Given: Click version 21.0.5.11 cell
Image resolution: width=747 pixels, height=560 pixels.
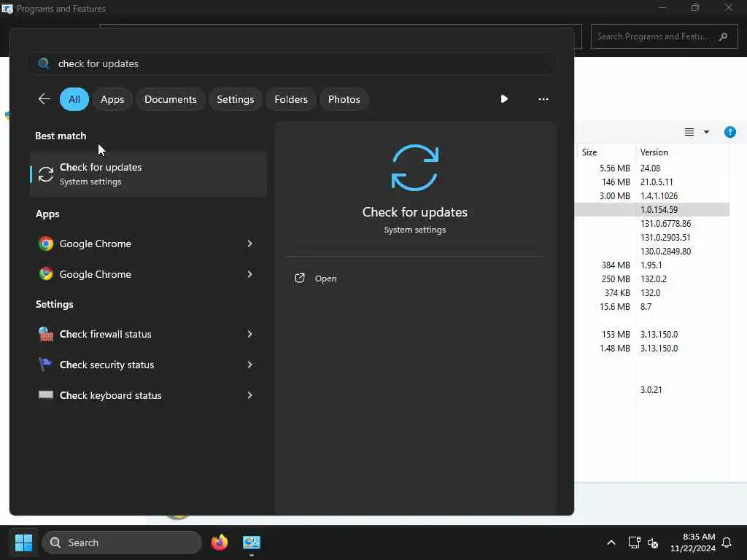Looking at the screenshot, I should [657, 182].
